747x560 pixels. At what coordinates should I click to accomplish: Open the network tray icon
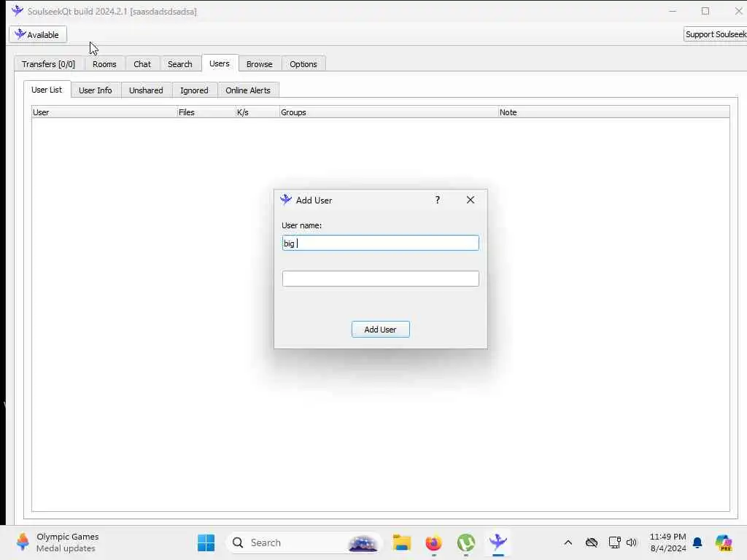(614, 542)
